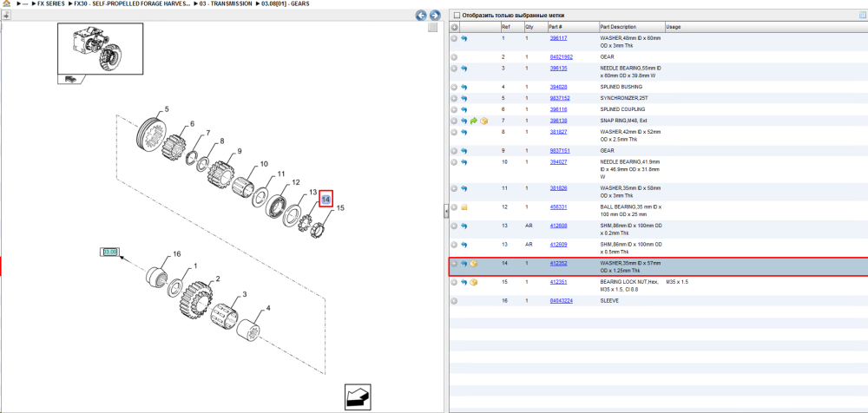Viewport: 868px width, 413px height.
Task: Click the box package icon for SNAP RING
Action: (483, 121)
